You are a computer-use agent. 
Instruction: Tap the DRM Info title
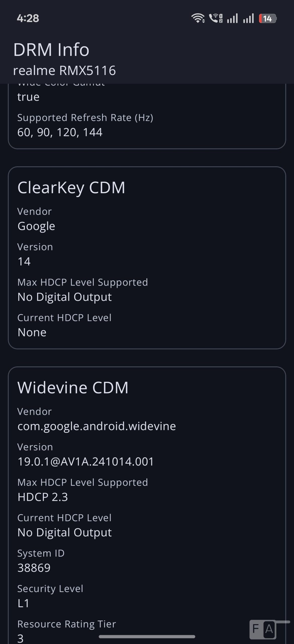(51, 50)
